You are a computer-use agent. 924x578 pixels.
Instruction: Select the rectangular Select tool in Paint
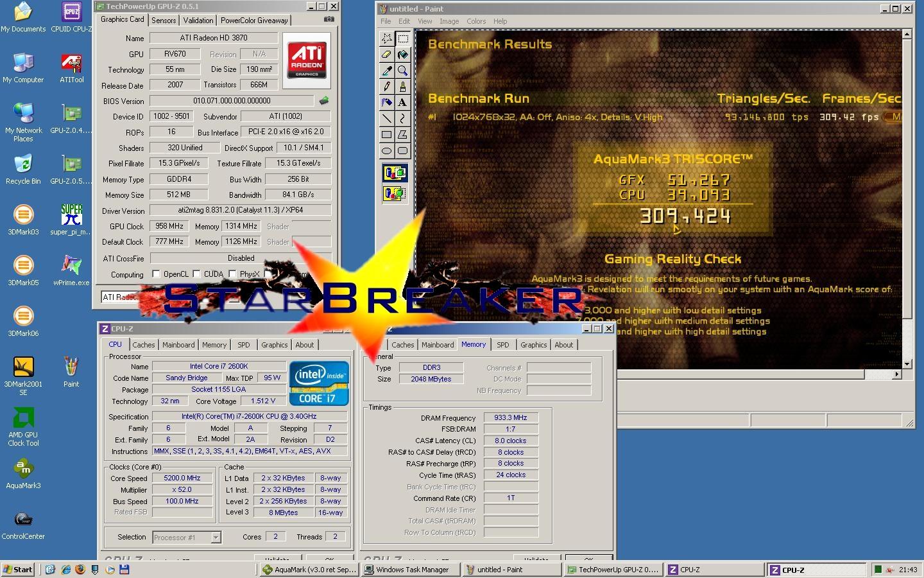click(402, 39)
